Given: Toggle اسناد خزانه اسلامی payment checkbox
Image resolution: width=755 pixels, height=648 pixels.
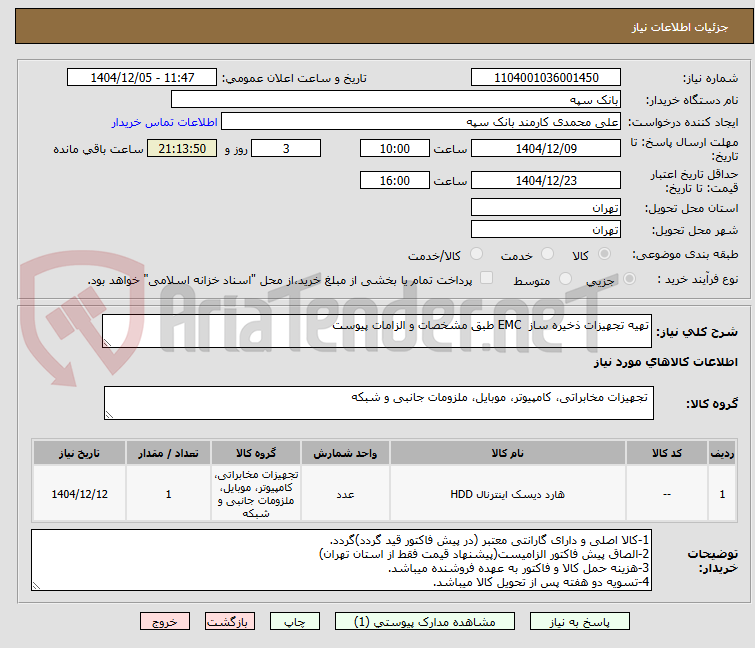Looking at the screenshot, I should (x=487, y=278).
